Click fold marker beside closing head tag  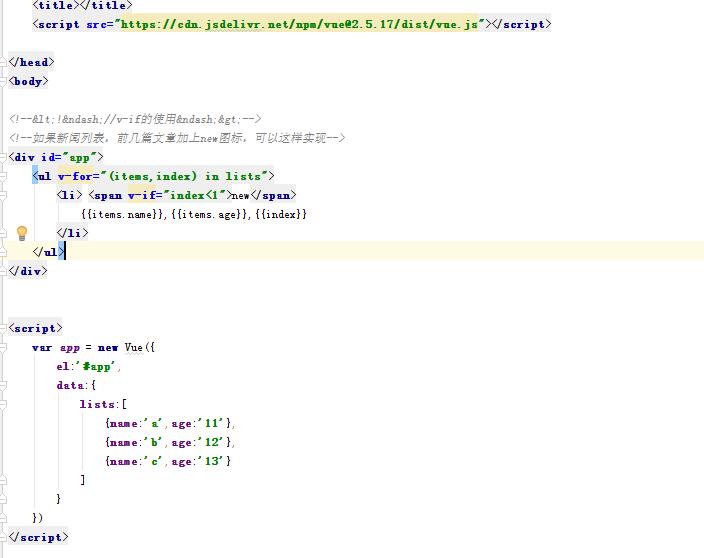click(3, 62)
